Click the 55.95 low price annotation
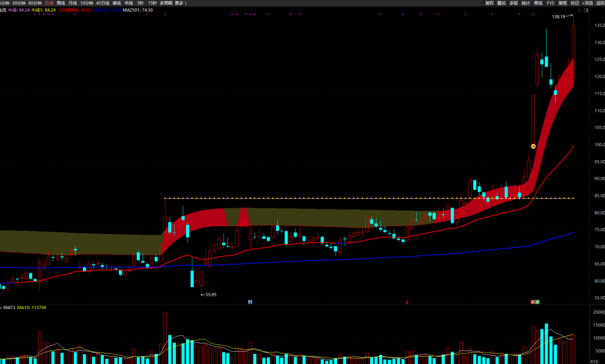 pyautogui.click(x=211, y=295)
